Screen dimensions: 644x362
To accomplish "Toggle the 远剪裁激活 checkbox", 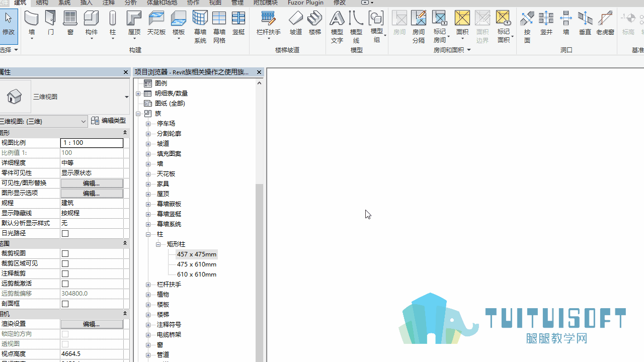I will tap(65, 284).
